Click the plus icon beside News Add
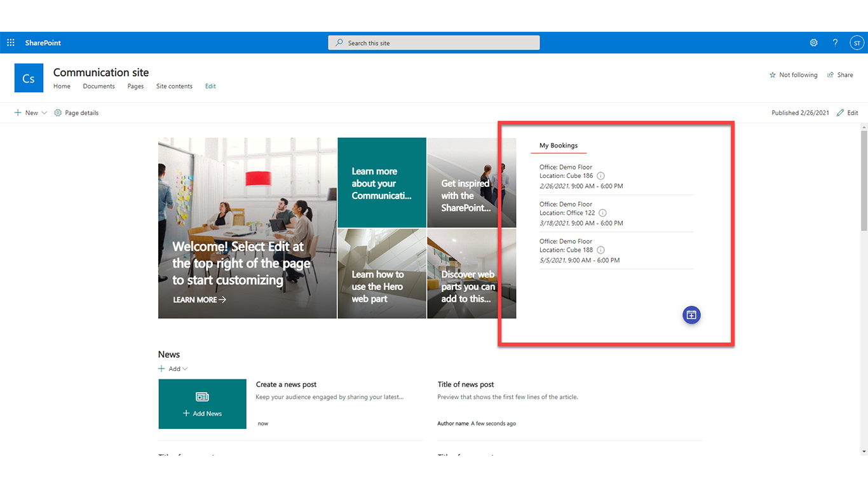This screenshot has height=488, width=868. (x=161, y=369)
